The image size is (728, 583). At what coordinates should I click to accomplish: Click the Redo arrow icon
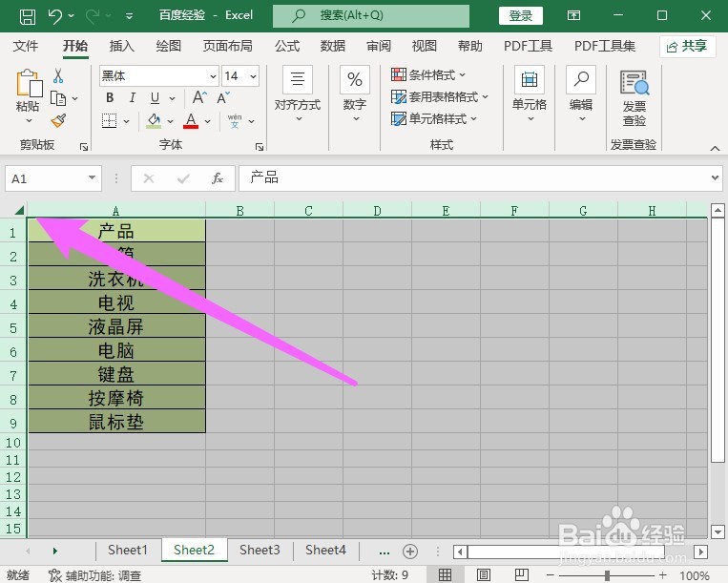coord(93,16)
